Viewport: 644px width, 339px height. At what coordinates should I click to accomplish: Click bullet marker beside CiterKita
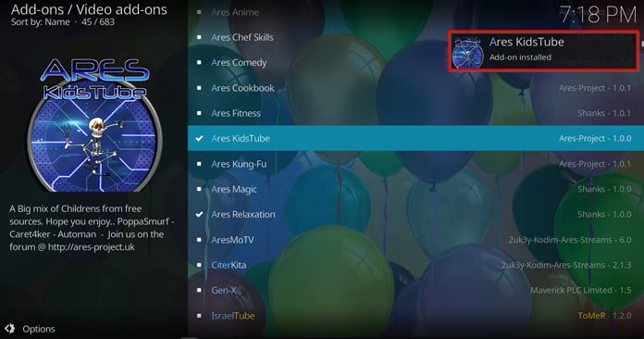pyautogui.click(x=199, y=265)
